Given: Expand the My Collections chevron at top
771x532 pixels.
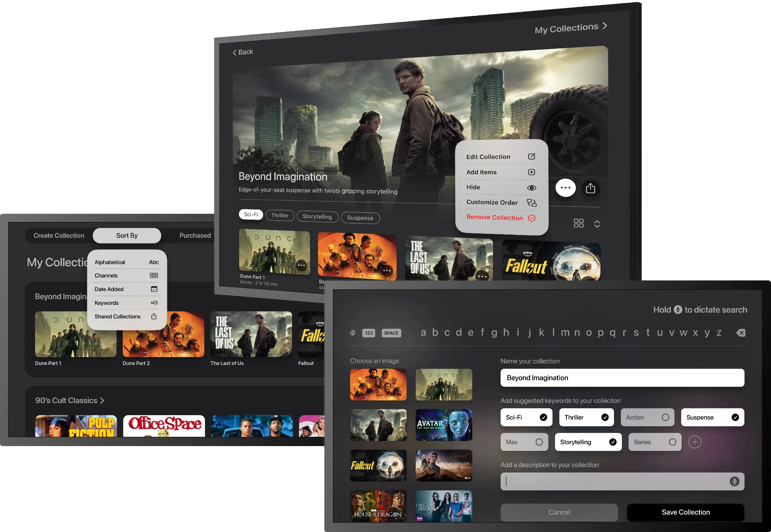Looking at the screenshot, I should [x=605, y=26].
